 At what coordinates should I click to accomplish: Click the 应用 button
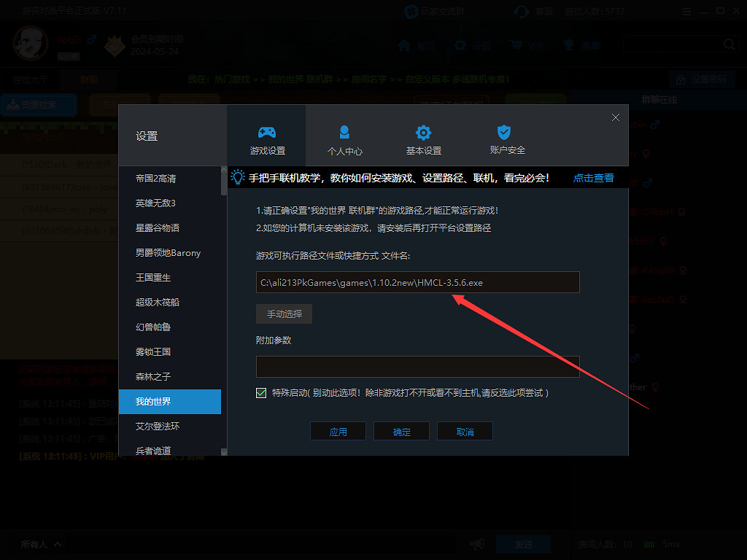[338, 432]
